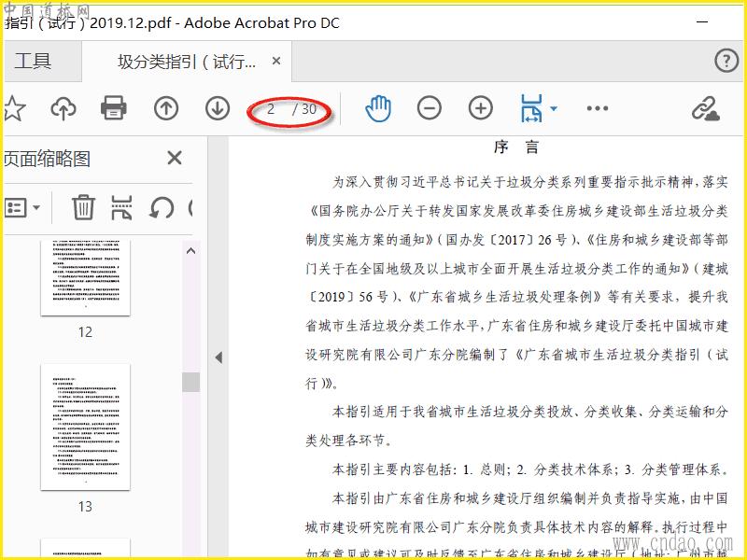
Task: Go to previous page with up arrow
Action: click(x=166, y=108)
